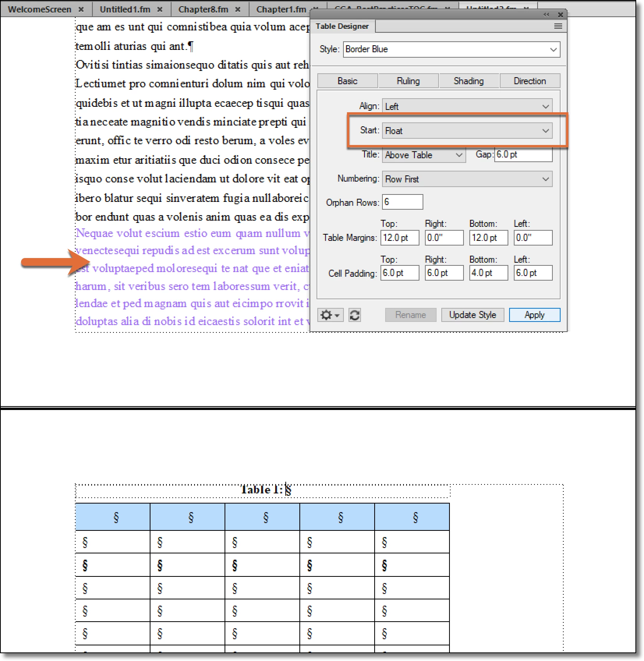Click the Cell Padding Bottom field 4.0 pt
The width and height of the screenshot is (644, 661).
tap(488, 273)
